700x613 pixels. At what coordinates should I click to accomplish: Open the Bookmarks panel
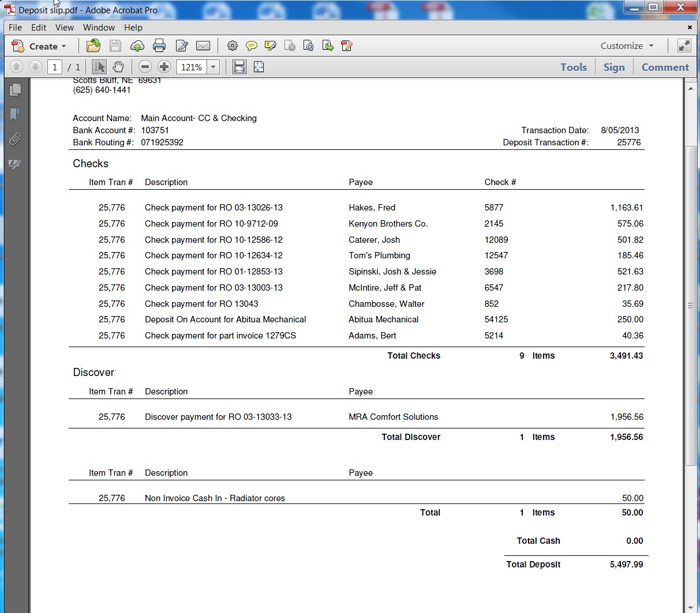pos(16,114)
